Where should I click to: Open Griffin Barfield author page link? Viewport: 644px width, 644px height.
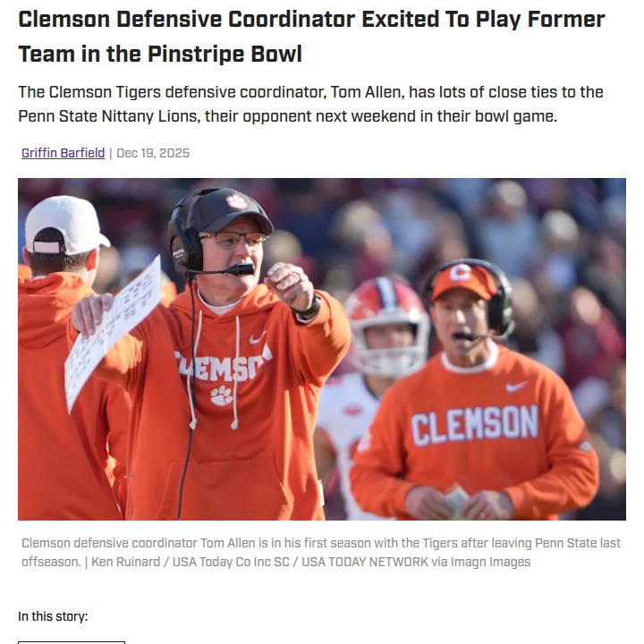[x=64, y=153]
